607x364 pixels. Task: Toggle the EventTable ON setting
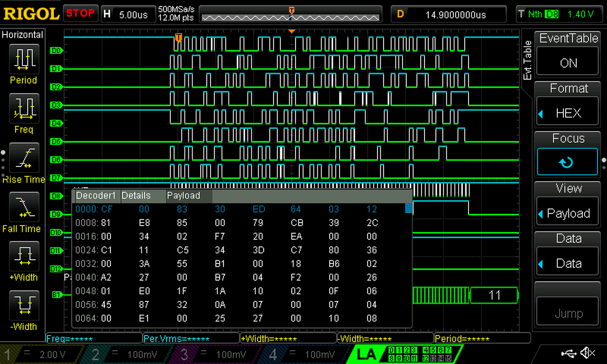(568, 64)
